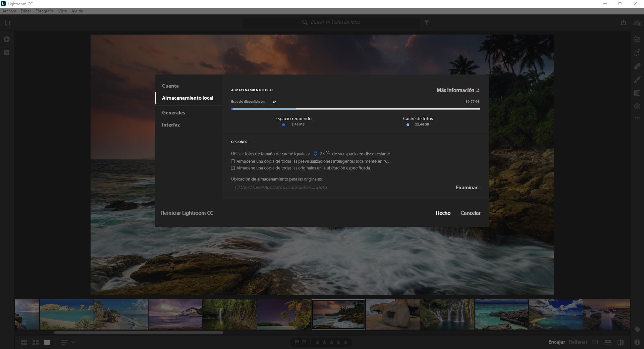Open the Editar menu

tap(26, 11)
